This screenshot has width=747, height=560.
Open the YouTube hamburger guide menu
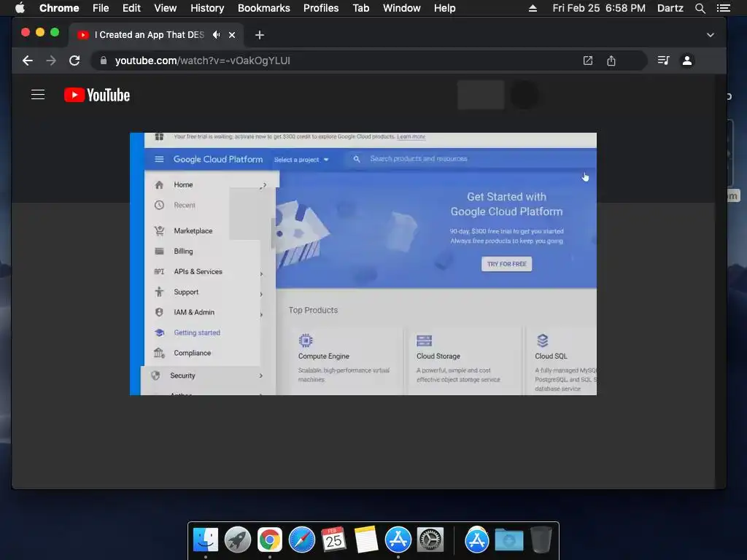(x=38, y=95)
